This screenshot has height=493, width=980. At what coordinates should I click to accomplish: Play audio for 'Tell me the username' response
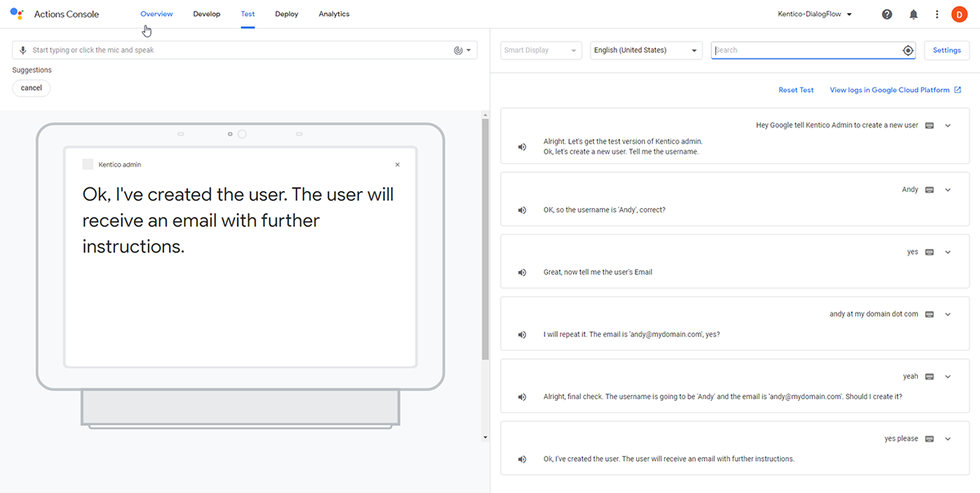coord(522,147)
